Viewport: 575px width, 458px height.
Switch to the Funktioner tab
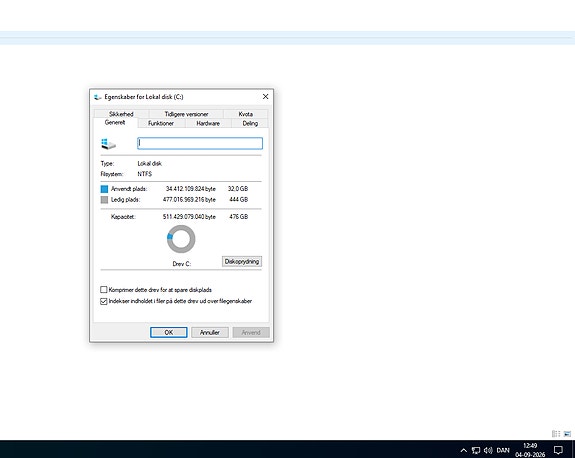161,123
